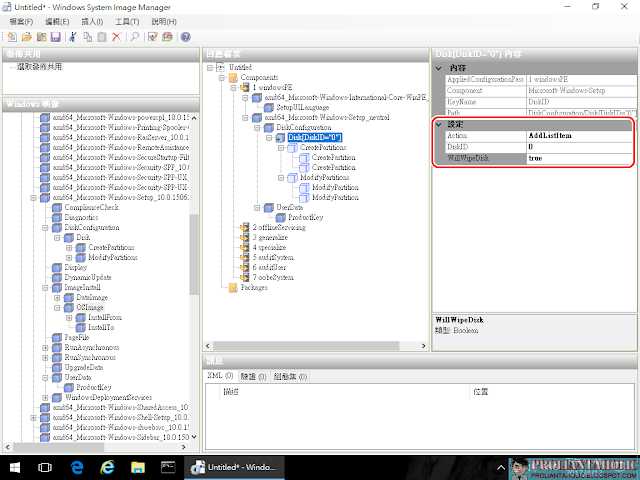
Task: Expand CreatePartitions in the Windows image tree
Action: pos(69,247)
